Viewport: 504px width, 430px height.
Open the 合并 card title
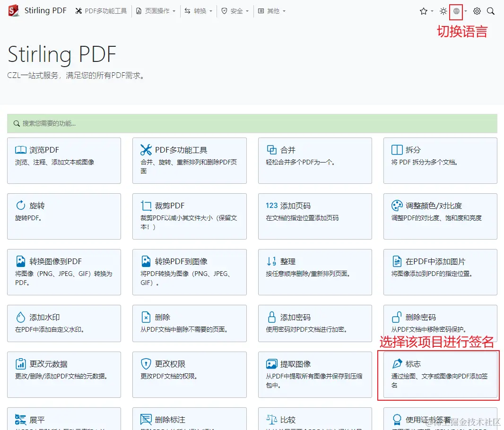(287, 150)
